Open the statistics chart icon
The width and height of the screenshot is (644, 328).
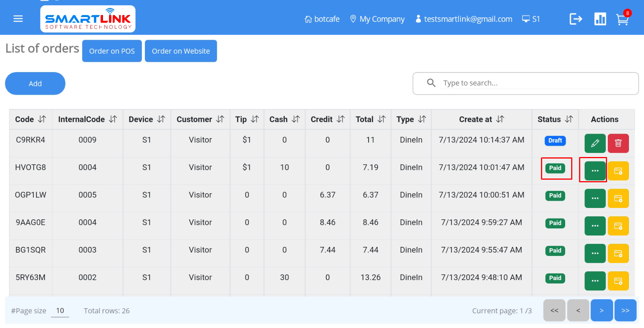[x=600, y=19]
